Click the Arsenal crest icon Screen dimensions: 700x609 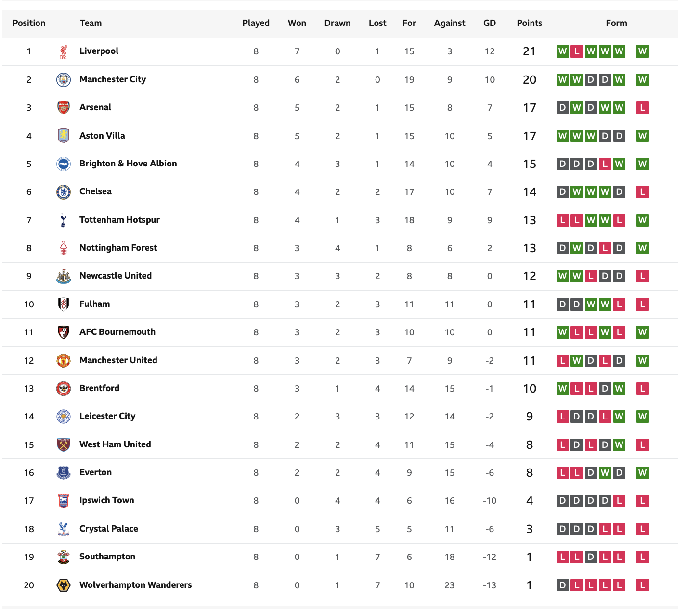[x=63, y=108]
